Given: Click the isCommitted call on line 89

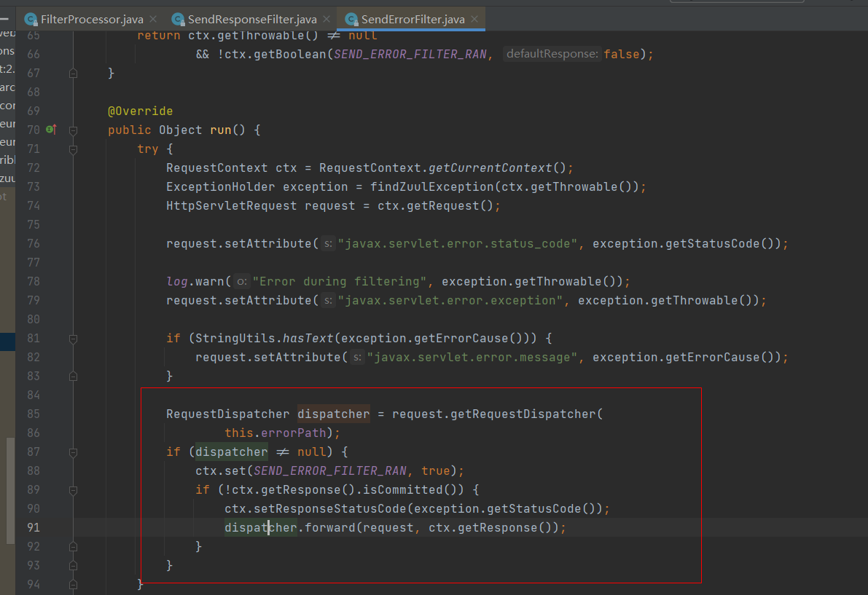Looking at the screenshot, I should pyautogui.click(x=402, y=490).
